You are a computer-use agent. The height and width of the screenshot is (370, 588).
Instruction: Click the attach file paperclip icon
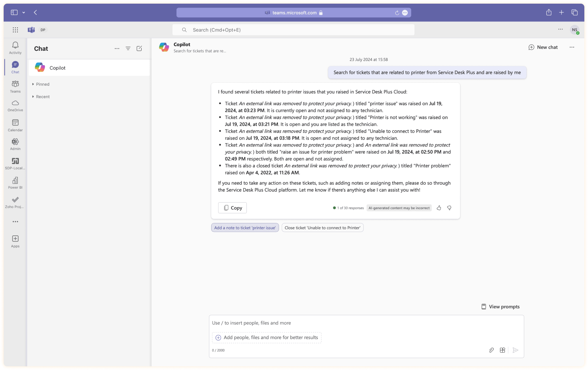491,350
